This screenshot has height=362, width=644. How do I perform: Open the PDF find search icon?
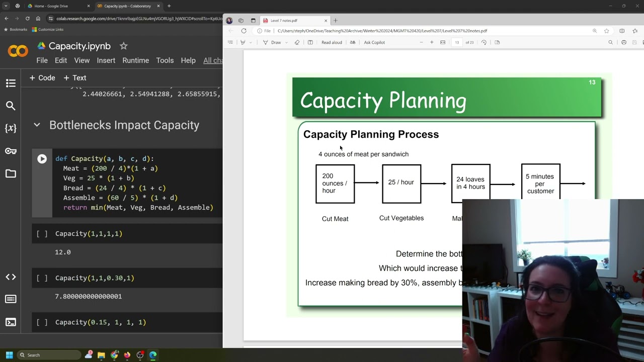pos(611,42)
